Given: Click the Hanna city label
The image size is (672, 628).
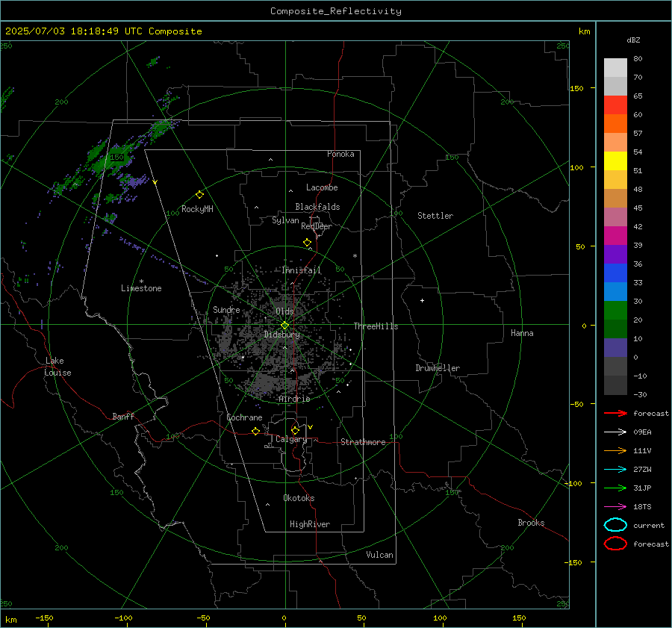Looking at the screenshot, I should (x=523, y=333).
